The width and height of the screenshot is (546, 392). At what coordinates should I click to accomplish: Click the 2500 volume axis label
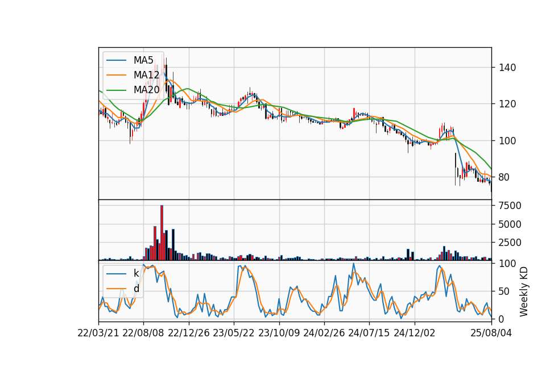[510, 243]
